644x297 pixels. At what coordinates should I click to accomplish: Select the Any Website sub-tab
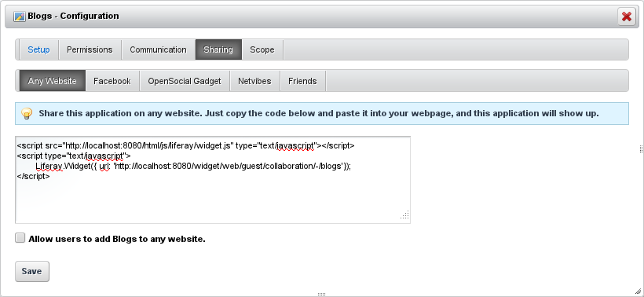tap(52, 81)
